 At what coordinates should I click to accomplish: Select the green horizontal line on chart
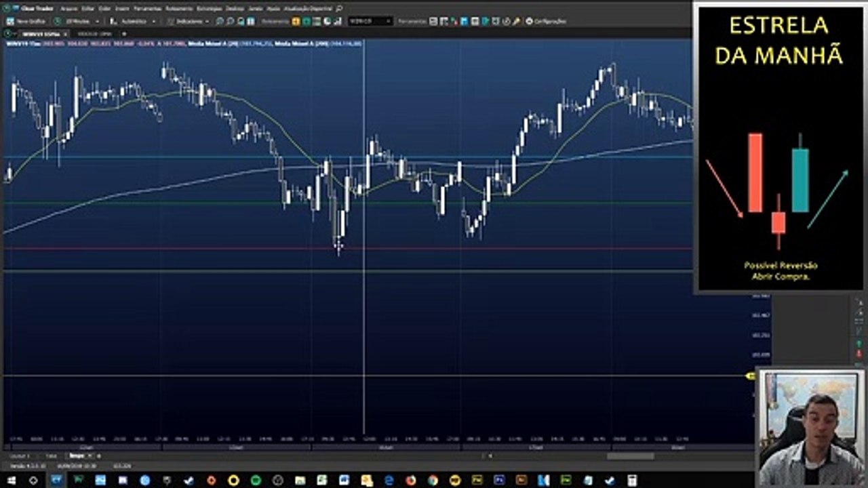[347, 203]
